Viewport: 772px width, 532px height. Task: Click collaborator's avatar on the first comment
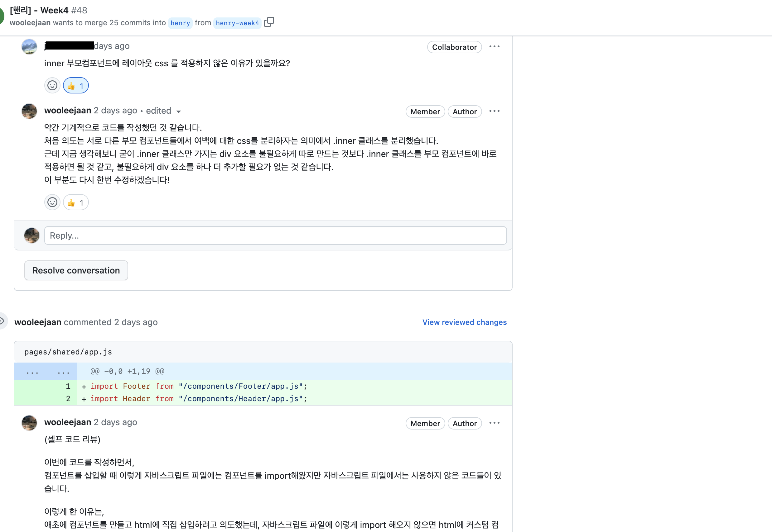pos(29,47)
